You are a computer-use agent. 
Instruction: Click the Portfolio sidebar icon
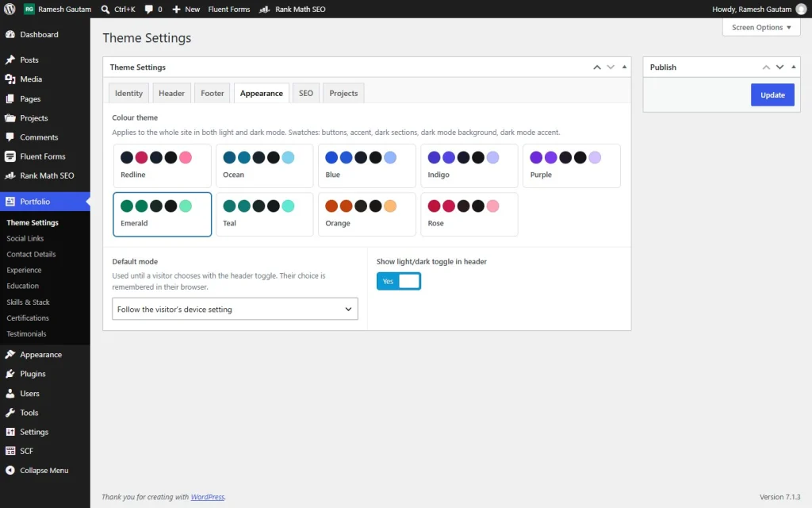pyautogui.click(x=10, y=201)
